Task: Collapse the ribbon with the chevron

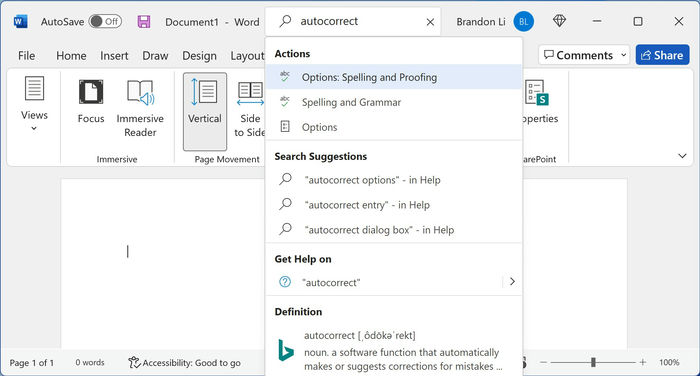Action: (682, 156)
